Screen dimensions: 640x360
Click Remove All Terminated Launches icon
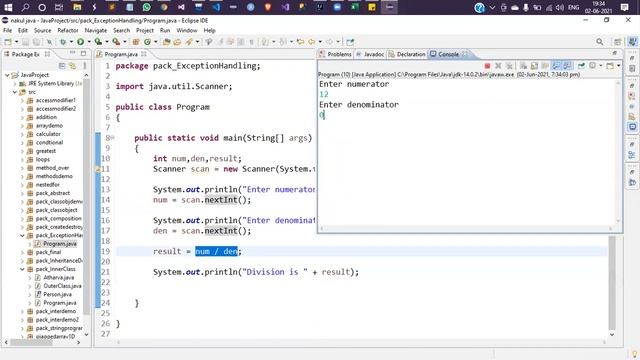point(509,66)
